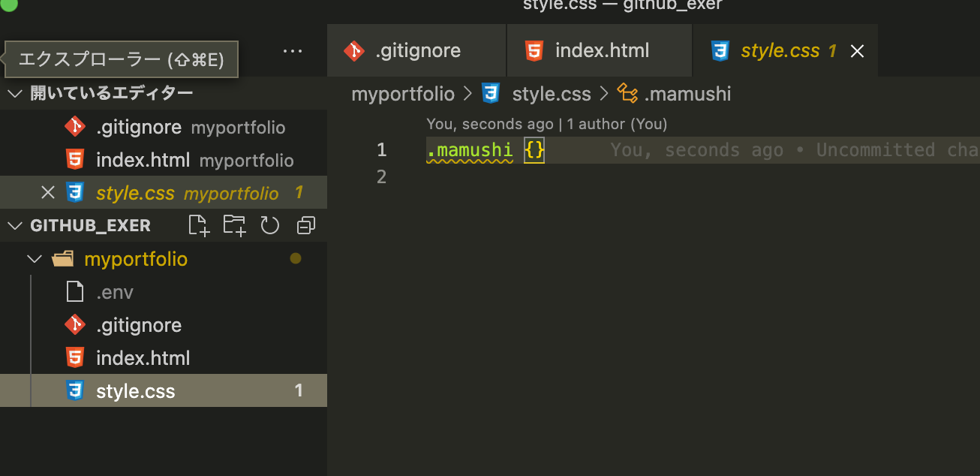Click the New File icon in GITHUB_EXER panel
The image size is (980, 476).
pos(199,225)
